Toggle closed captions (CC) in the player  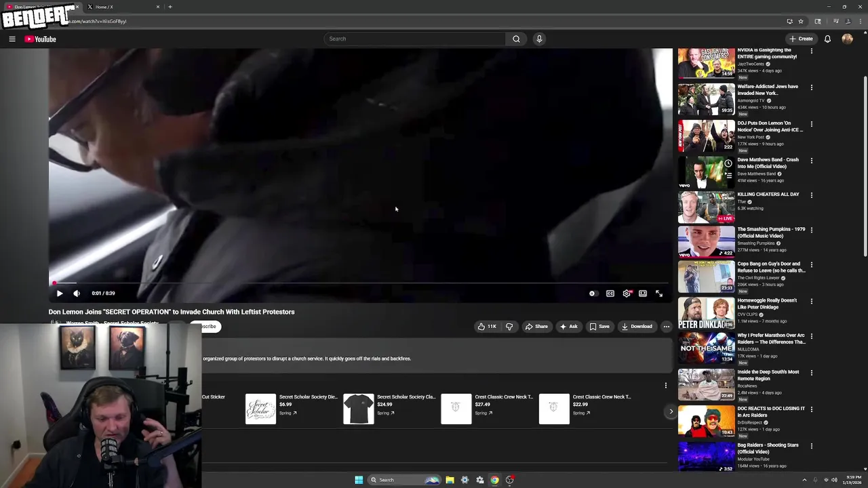(610, 293)
